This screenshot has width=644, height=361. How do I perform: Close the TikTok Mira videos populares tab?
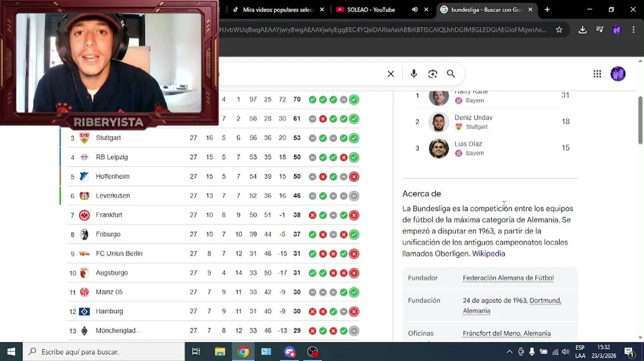[x=322, y=10]
